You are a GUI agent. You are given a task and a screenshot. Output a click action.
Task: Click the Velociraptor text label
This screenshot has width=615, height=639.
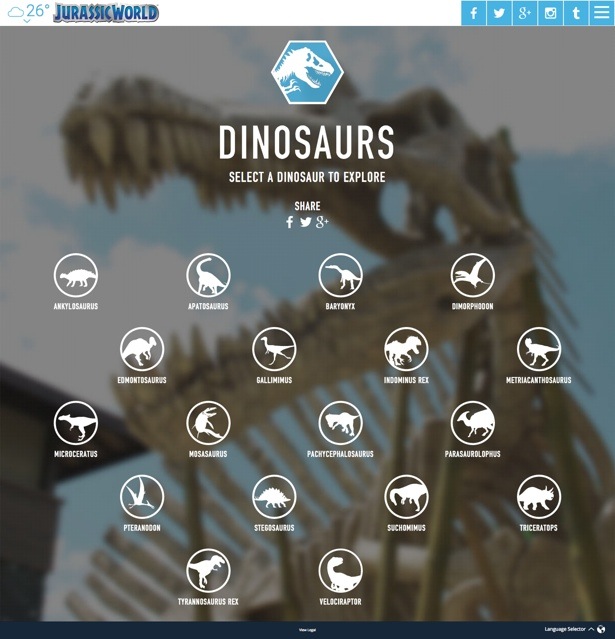pos(340,602)
